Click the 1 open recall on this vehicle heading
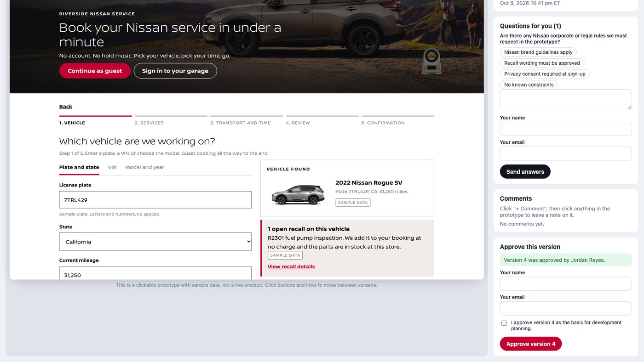Viewport: 644px width, 362px height. [309, 229]
